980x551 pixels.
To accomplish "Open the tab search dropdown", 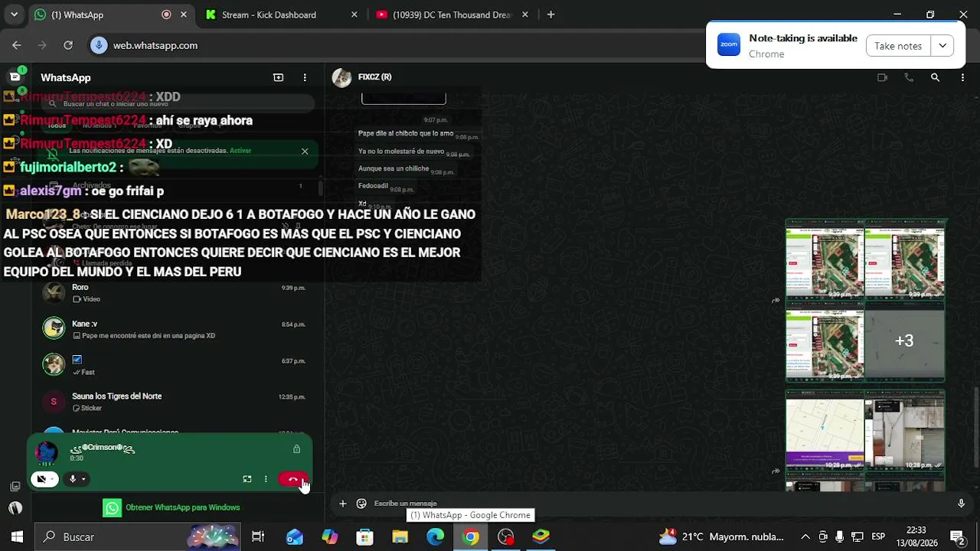I will coord(14,15).
